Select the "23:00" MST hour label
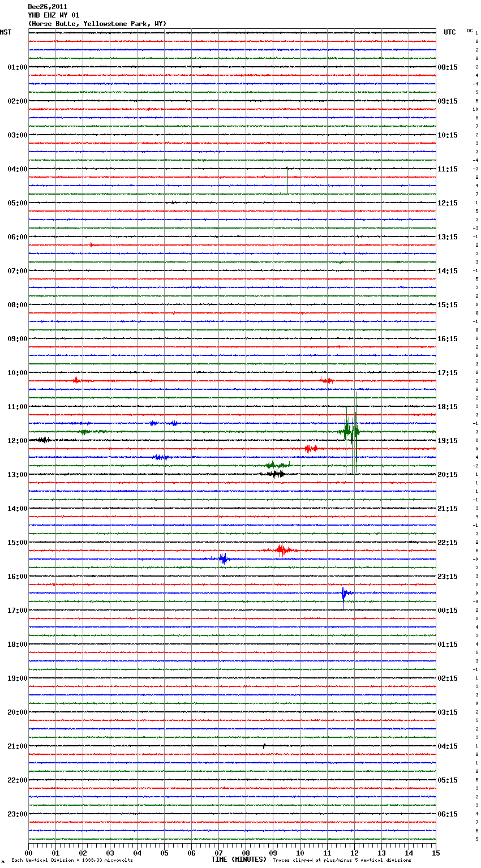Image resolution: width=481 pixels, height=868 pixels. coord(18,814)
